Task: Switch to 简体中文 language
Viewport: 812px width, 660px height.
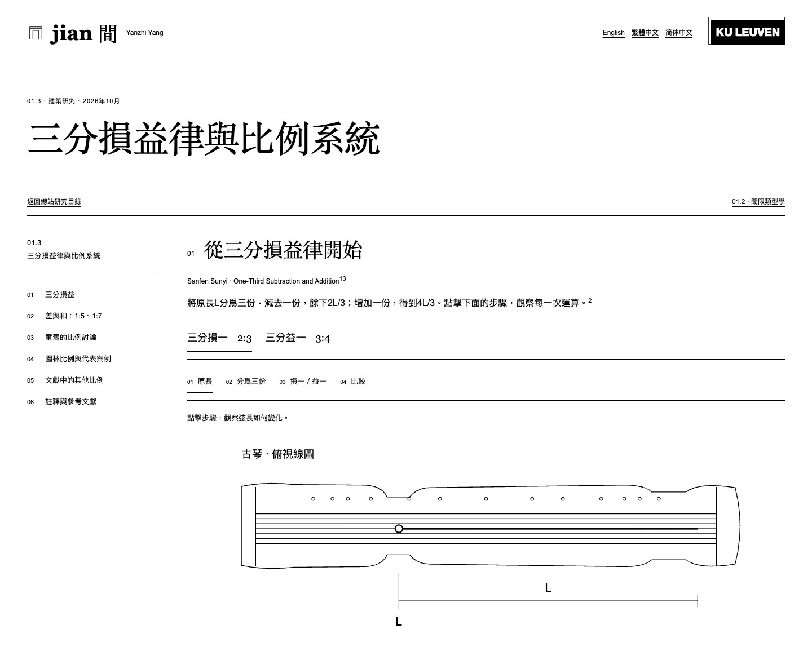Action: click(679, 33)
